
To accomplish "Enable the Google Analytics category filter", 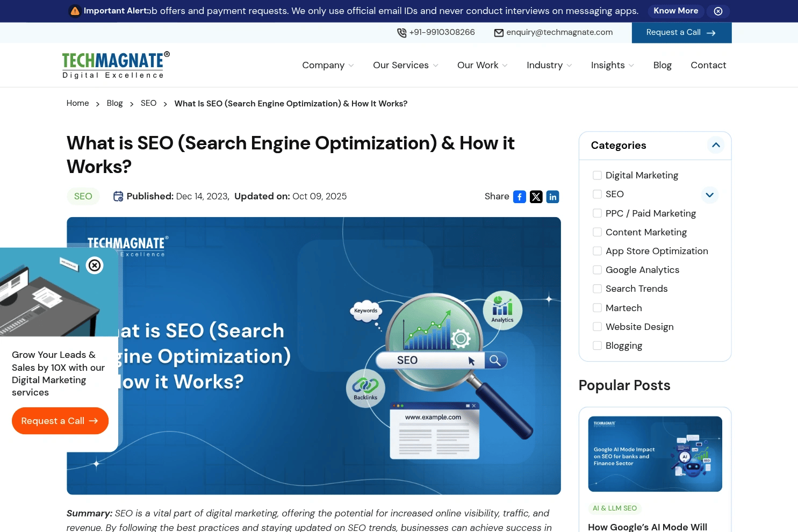I will pyautogui.click(x=597, y=270).
